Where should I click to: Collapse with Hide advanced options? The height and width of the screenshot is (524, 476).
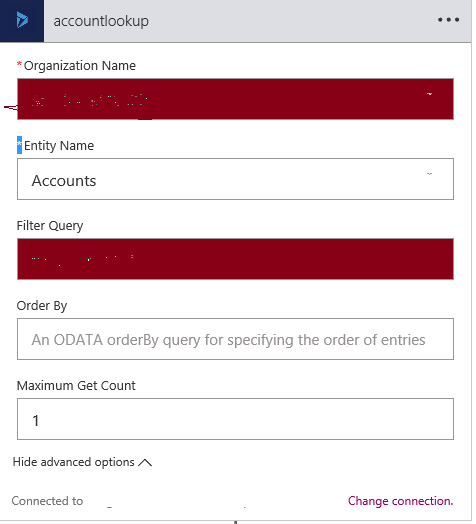click(x=74, y=462)
